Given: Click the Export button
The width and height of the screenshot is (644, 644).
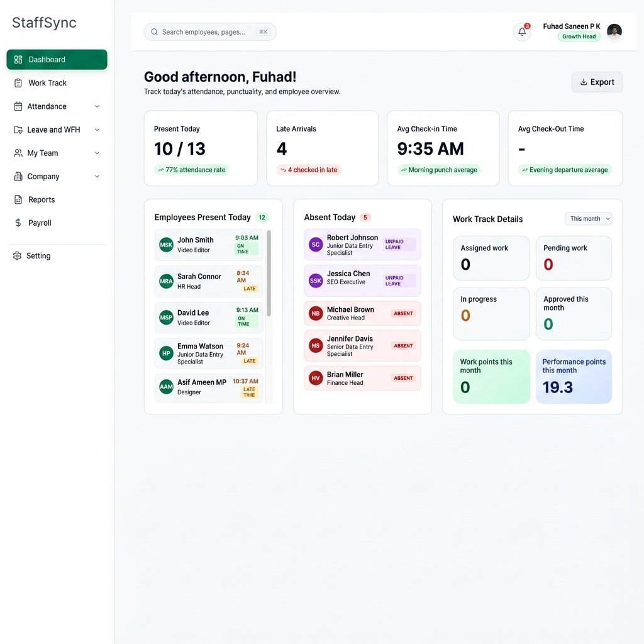Looking at the screenshot, I should [x=597, y=82].
